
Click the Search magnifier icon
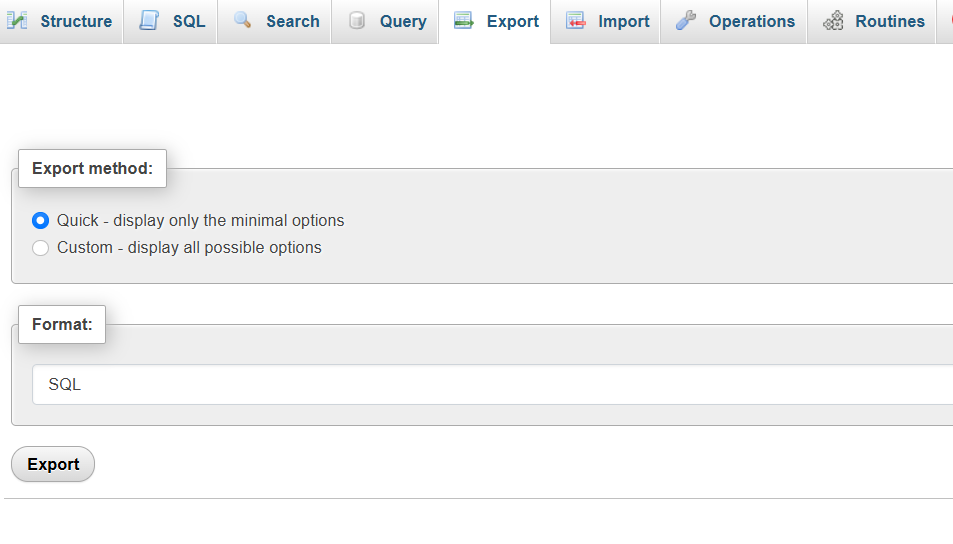pos(243,20)
